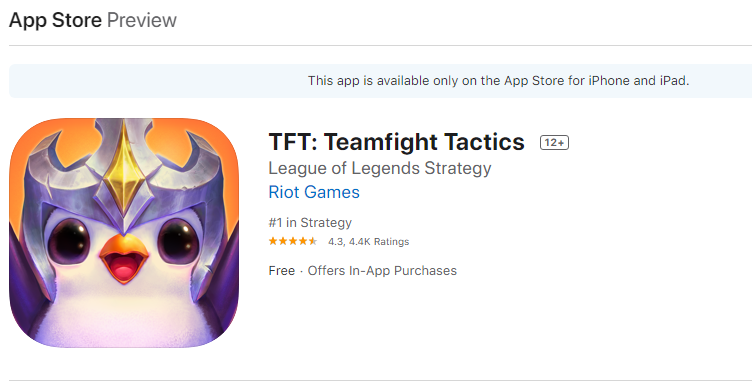
Task: Click the TFT penguin app icon
Action: tap(124, 233)
